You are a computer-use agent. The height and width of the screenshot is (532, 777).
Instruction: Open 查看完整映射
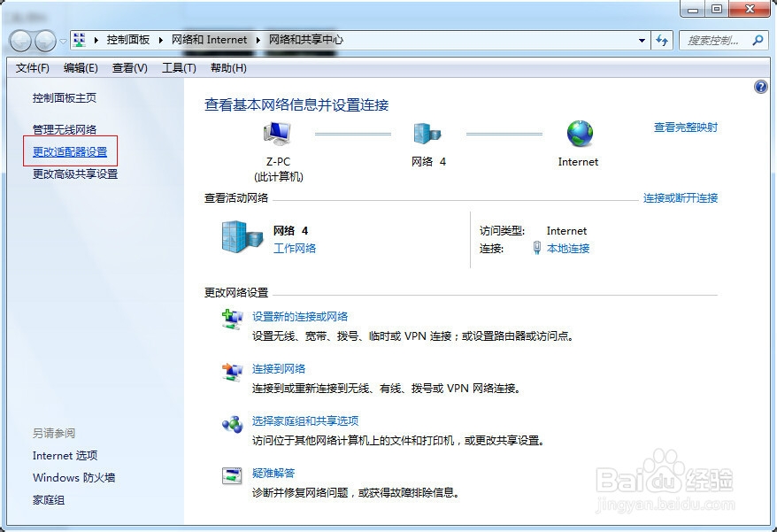click(x=687, y=127)
